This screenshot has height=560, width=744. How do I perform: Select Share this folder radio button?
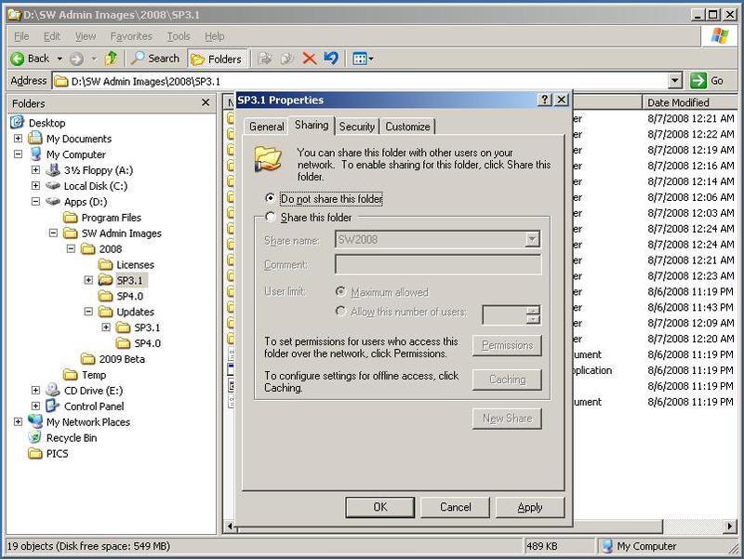[x=270, y=217]
